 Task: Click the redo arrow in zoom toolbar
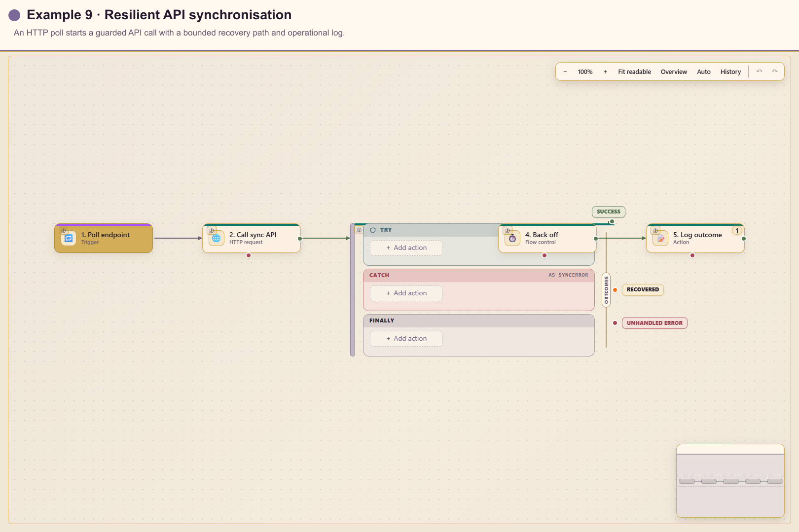pos(775,71)
